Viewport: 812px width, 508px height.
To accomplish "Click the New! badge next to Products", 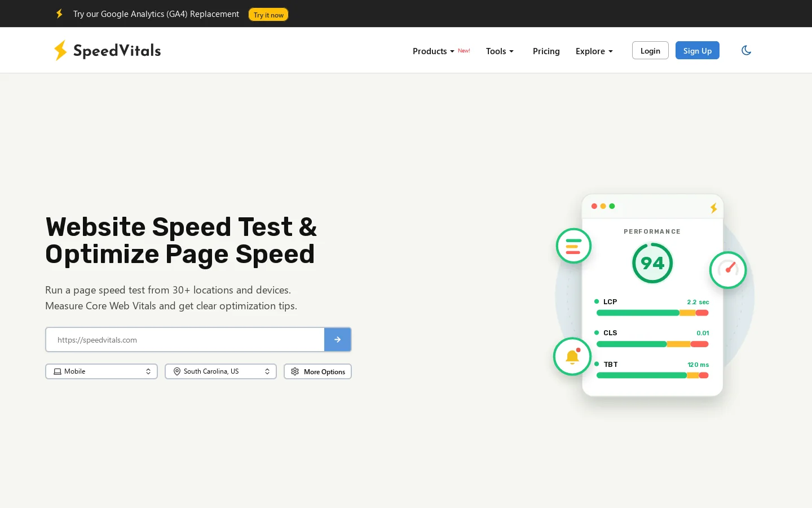I will tap(464, 51).
